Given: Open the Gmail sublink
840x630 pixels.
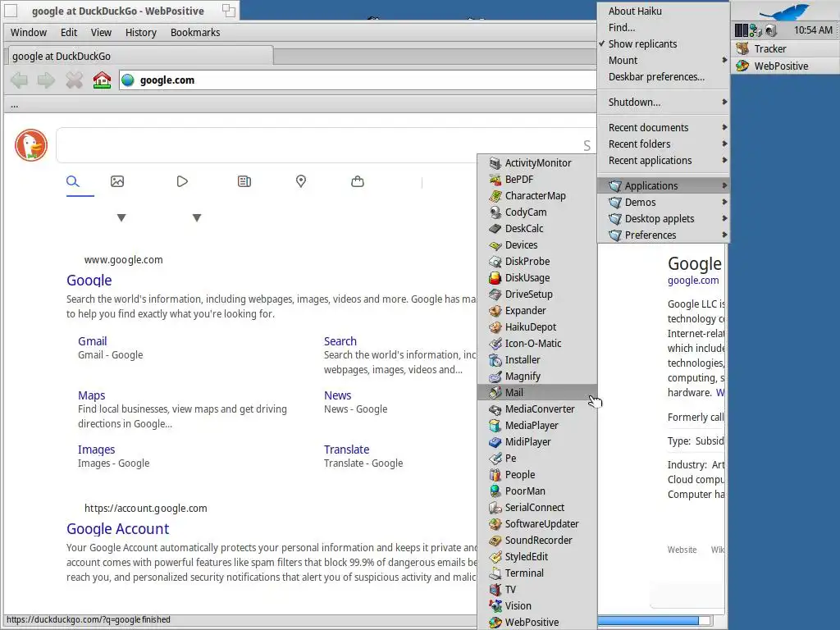Looking at the screenshot, I should pos(92,341).
